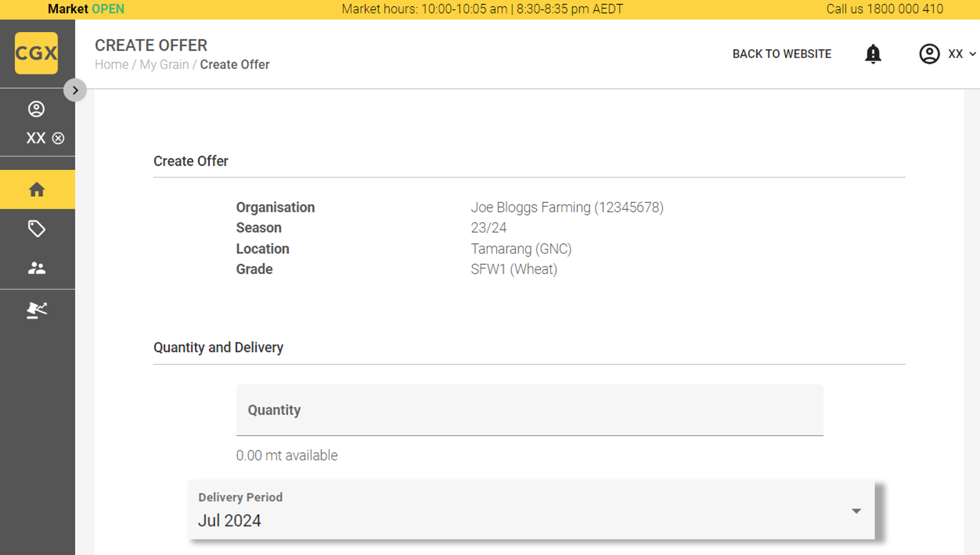The width and height of the screenshot is (980, 555).
Task: Navigate to the My Grain breadcrumb
Action: coord(164,65)
